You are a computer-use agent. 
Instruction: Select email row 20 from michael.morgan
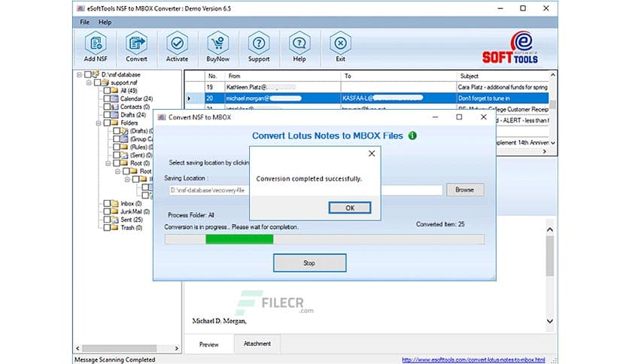(367, 99)
